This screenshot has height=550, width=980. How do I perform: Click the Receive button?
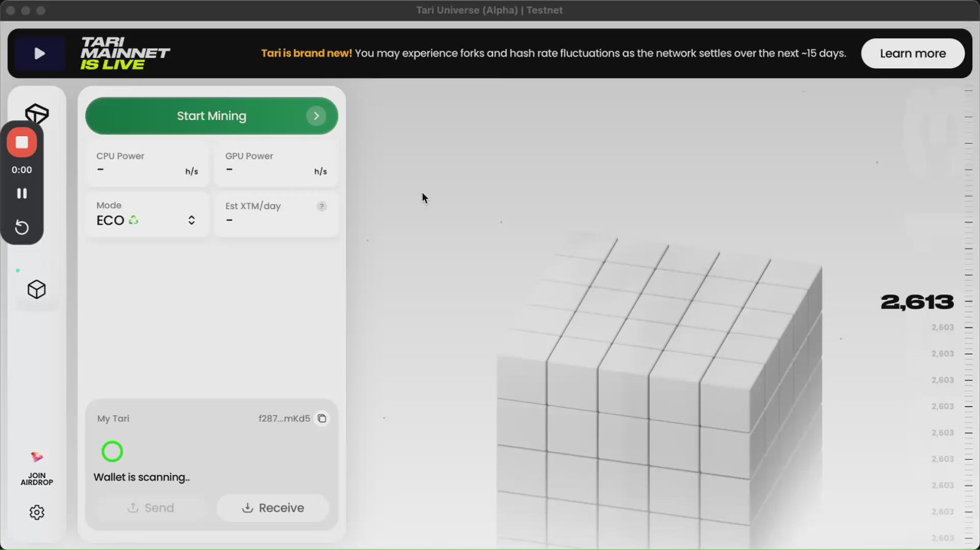[273, 508]
